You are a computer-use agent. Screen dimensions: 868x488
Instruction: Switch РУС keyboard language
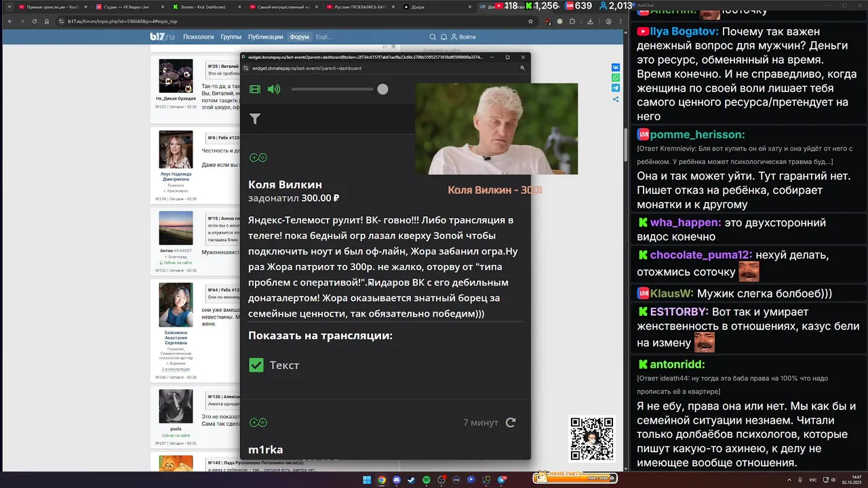pos(813,480)
